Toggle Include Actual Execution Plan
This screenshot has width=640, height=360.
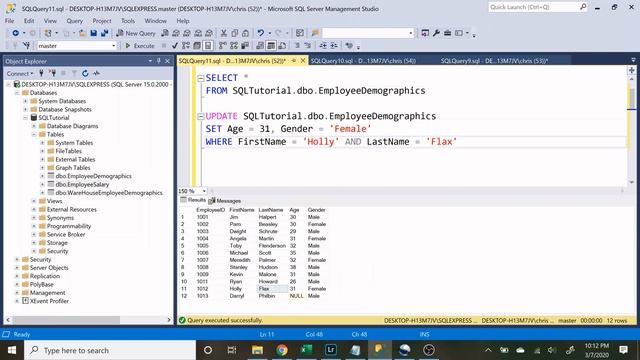point(223,46)
